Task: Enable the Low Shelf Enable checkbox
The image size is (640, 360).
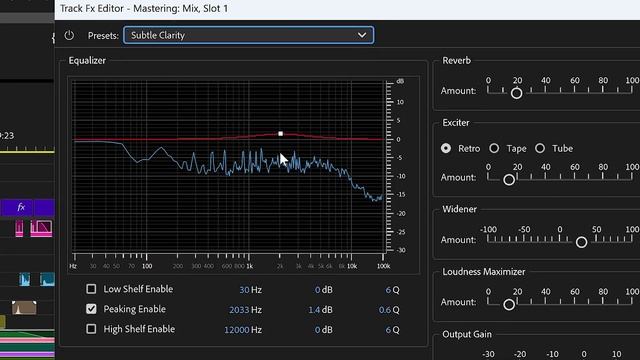Action: coord(91,289)
